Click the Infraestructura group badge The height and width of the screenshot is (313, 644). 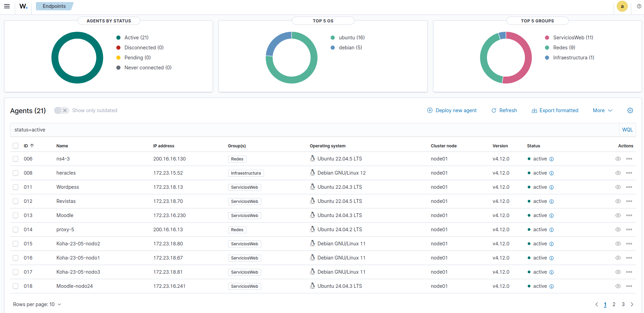click(246, 173)
